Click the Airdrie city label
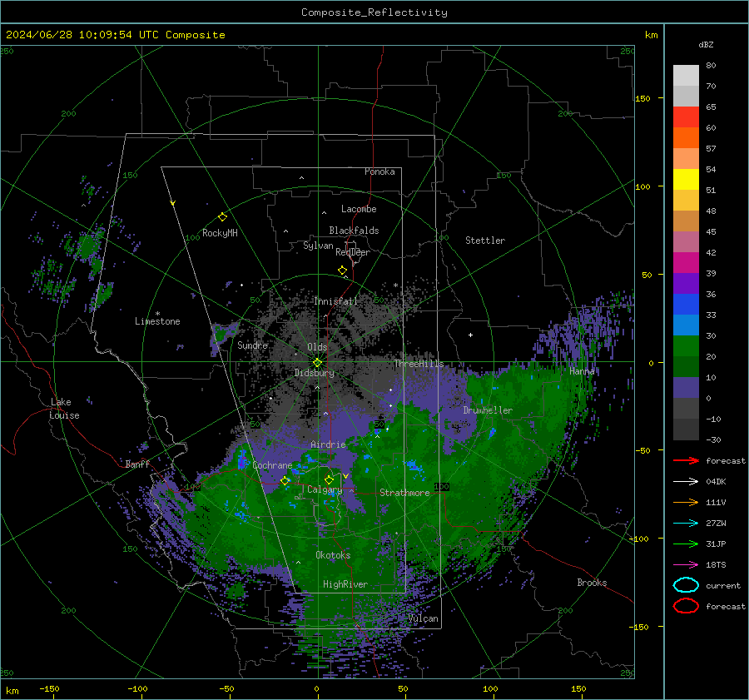Viewport: 749px width, 700px height. (328, 444)
